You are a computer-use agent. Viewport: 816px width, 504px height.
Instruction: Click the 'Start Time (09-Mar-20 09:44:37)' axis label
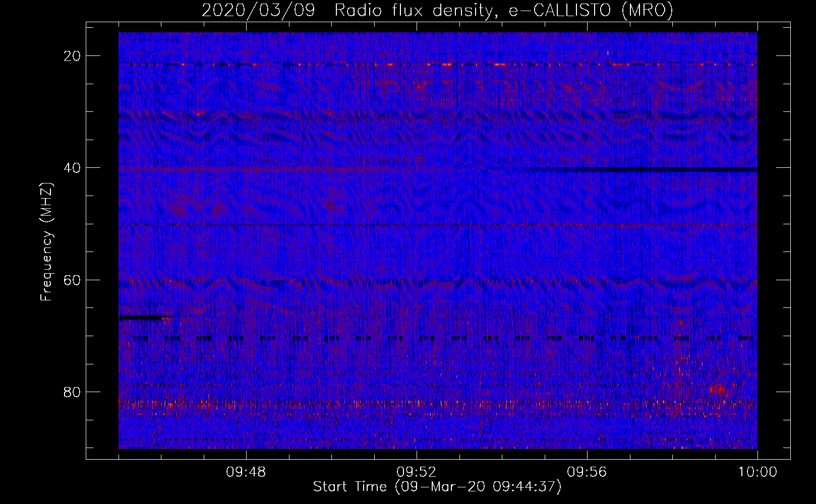tap(437, 487)
